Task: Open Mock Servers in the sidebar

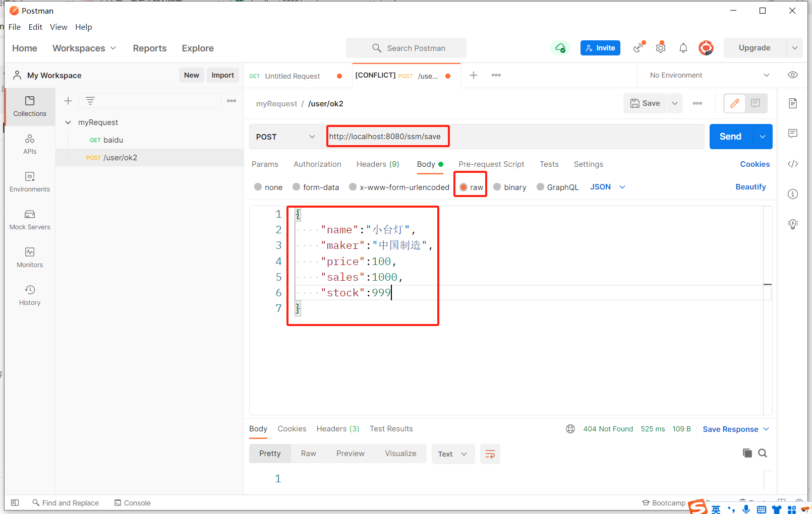Action: point(30,220)
